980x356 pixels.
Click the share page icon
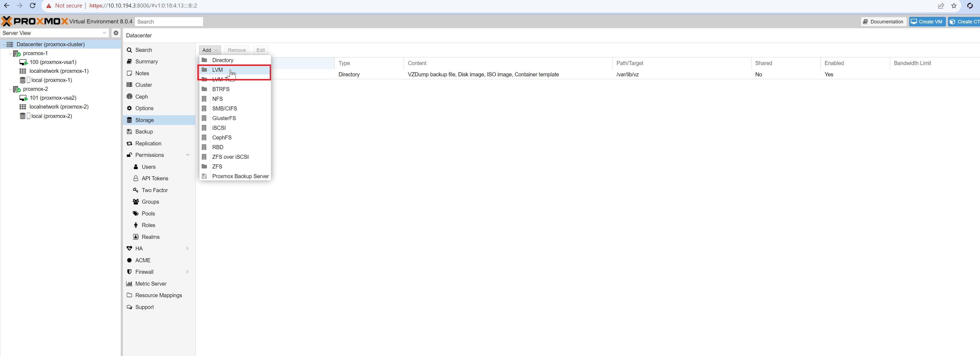(941, 6)
